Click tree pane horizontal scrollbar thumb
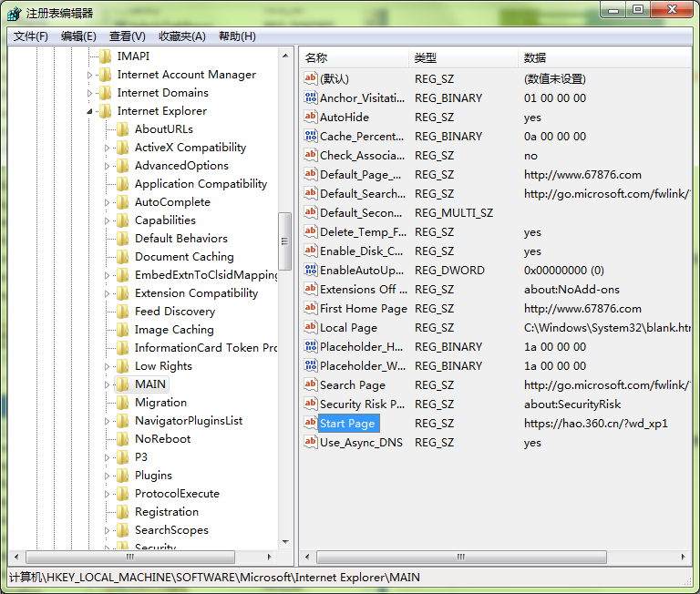Viewport: 700px width, 594px height. 130,557
